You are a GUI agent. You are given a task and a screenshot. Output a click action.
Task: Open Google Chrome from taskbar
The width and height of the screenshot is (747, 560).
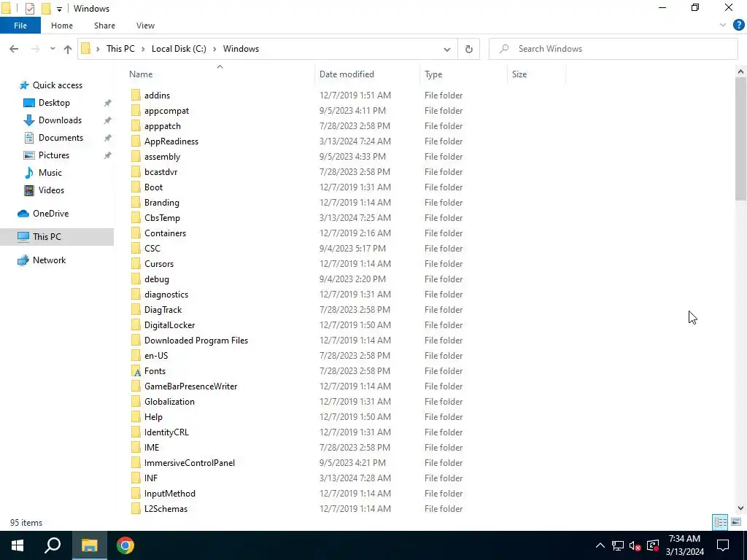[x=125, y=545]
